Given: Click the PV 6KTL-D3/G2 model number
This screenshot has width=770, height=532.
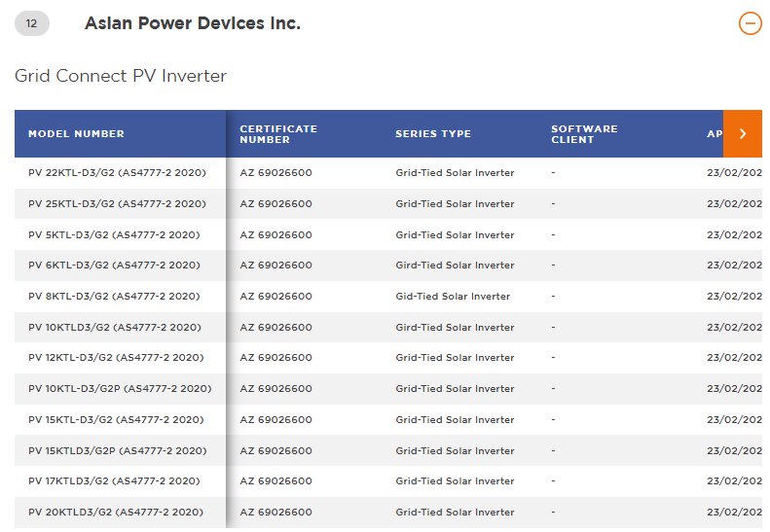Looking at the screenshot, I should click(114, 266).
